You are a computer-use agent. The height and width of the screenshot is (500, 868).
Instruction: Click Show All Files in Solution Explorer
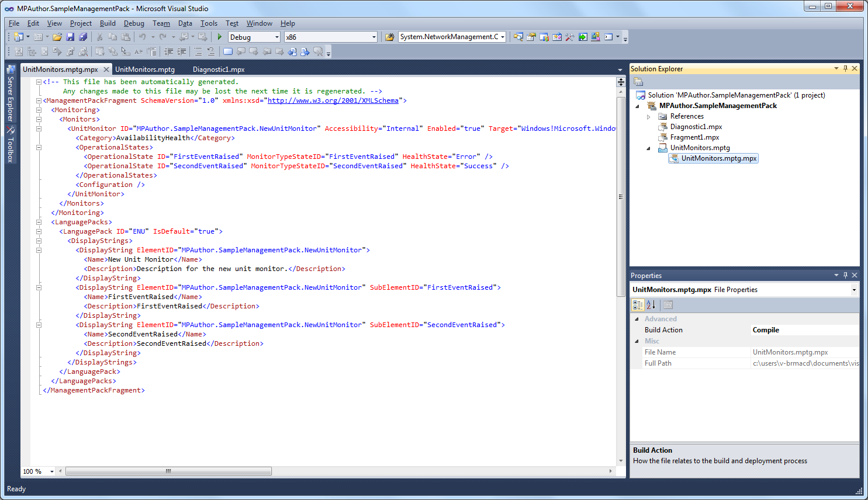point(638,82)
